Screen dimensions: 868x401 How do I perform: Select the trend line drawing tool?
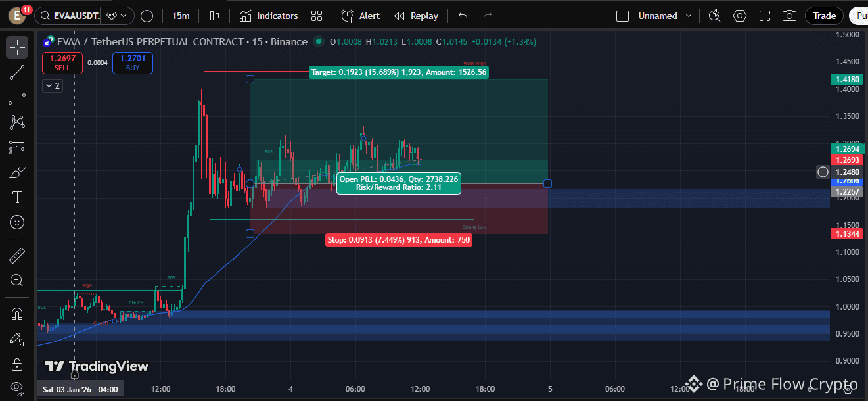pyautogui.click(x=17, y=72)
